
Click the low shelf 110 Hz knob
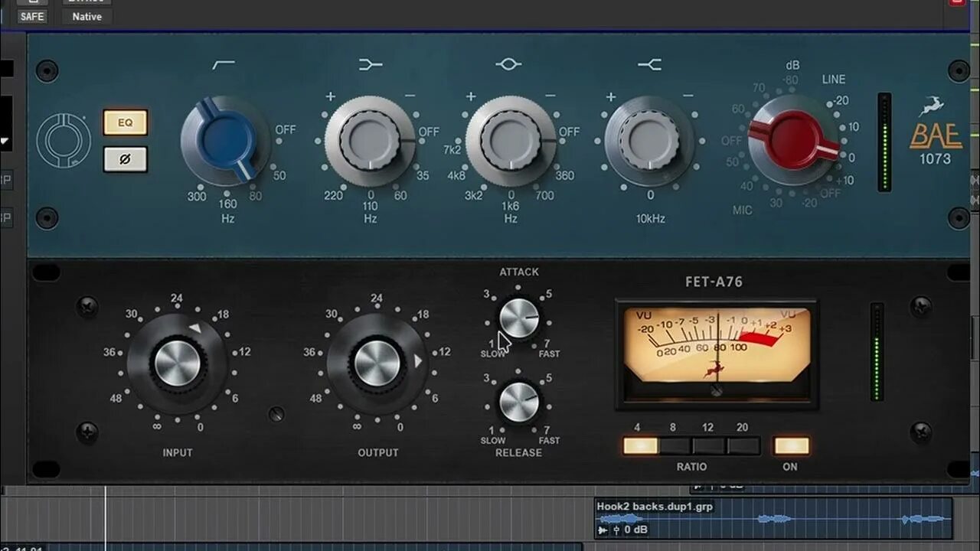click(x=370, y=141)
